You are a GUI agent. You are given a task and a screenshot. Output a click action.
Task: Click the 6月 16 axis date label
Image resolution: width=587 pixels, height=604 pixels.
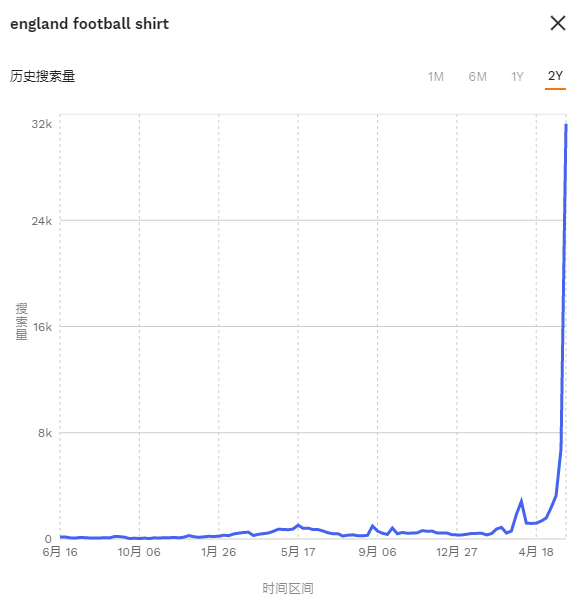point(60,552)
